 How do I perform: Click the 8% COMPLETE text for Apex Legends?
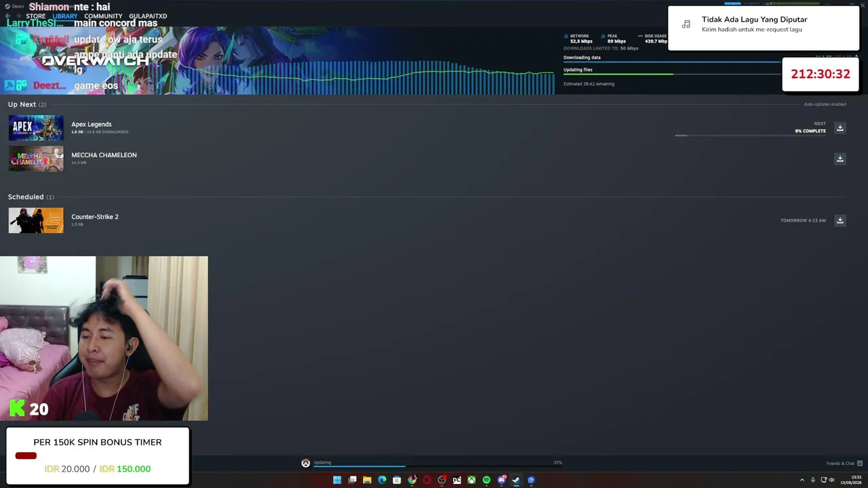coord(810,131)
